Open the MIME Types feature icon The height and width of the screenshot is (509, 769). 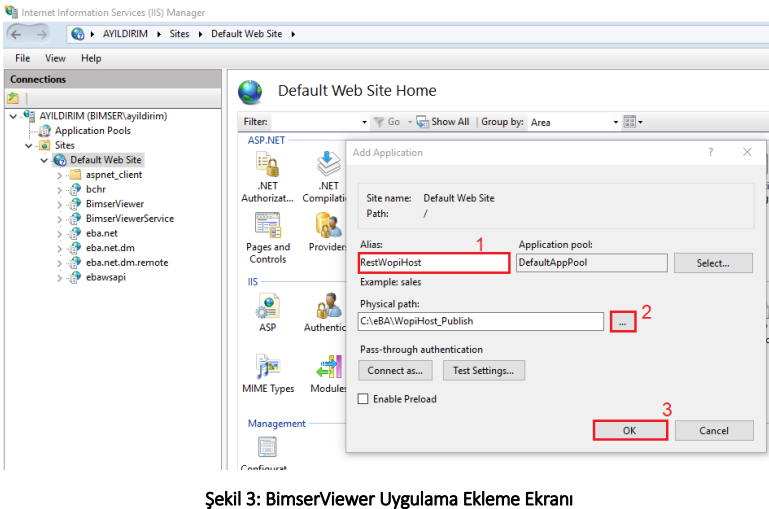[268, 367]
